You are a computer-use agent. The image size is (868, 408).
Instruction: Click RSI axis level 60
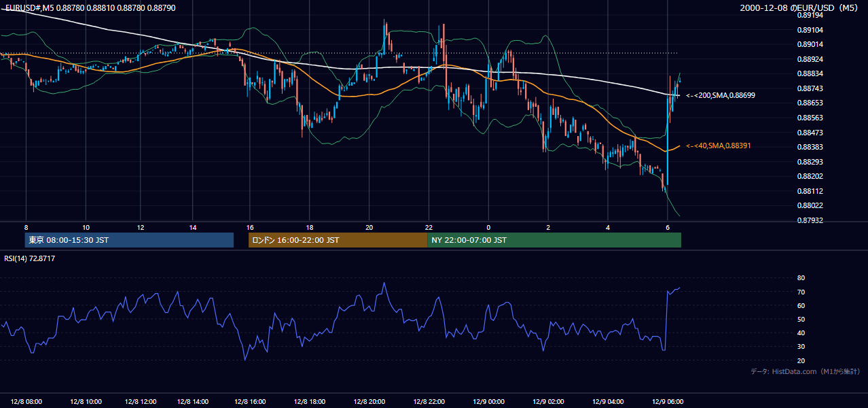(801, 305)
